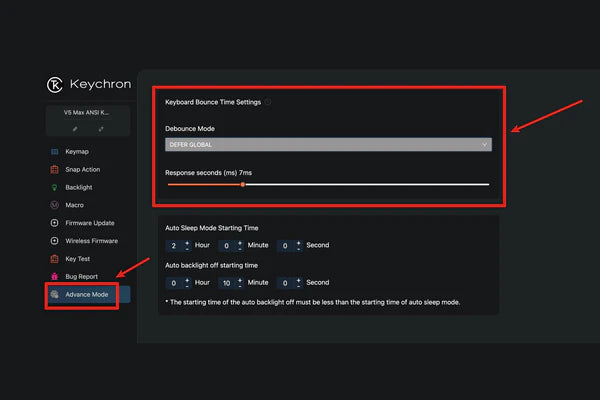This screenshot has width=600, height=400.
Task: Open Bug Report from sidebar
Action: [82, 276]
